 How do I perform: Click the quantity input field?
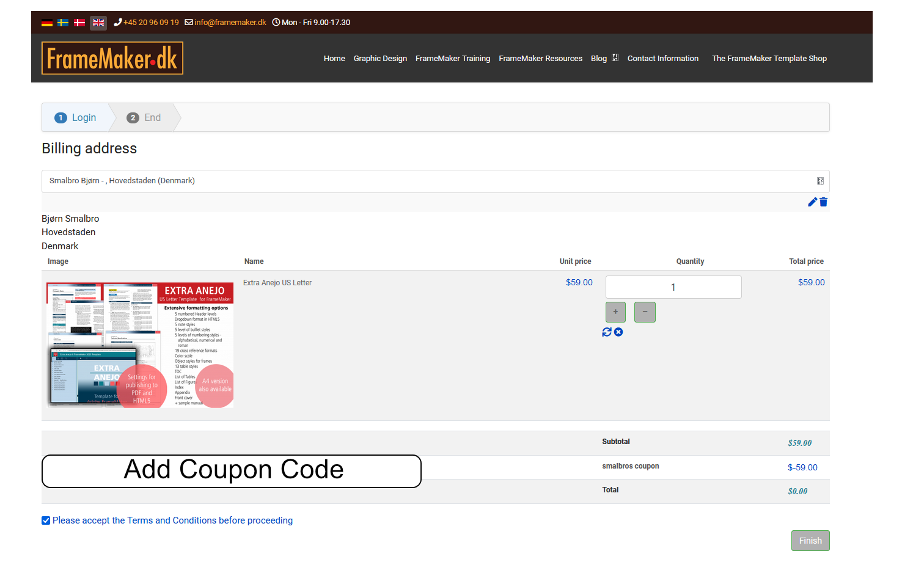coord(673,287)
